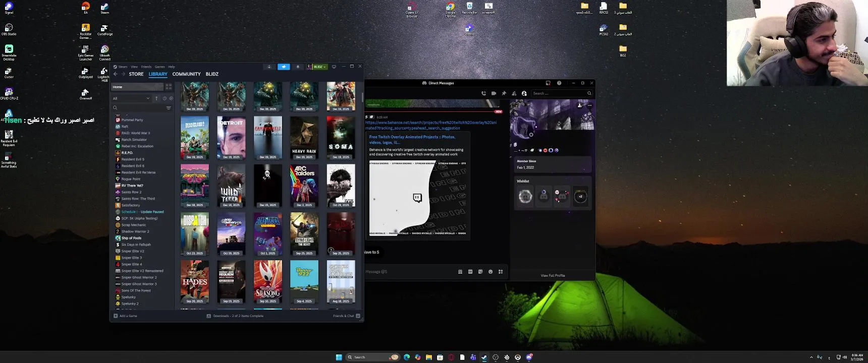Image resolution: width=868 pixels, height=363 pixels.
Task: Toggle the collections grid view next to Home
Action: 169,87
